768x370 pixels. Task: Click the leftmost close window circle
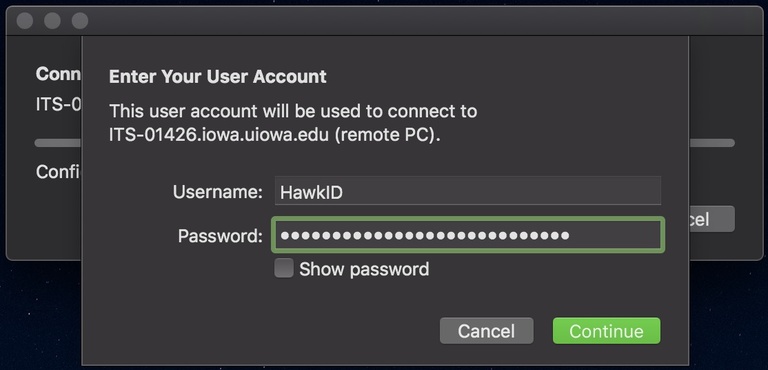(25, 21)
